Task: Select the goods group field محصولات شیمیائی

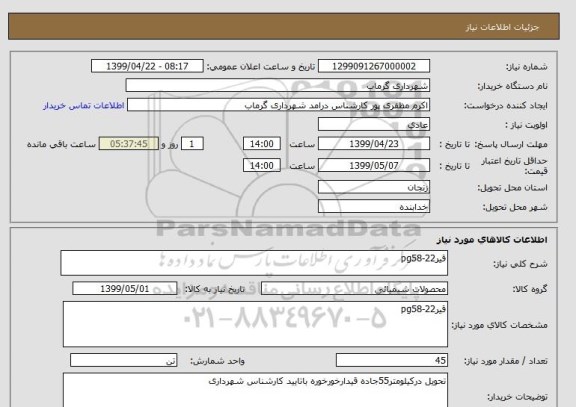Action: pos(354,289)
